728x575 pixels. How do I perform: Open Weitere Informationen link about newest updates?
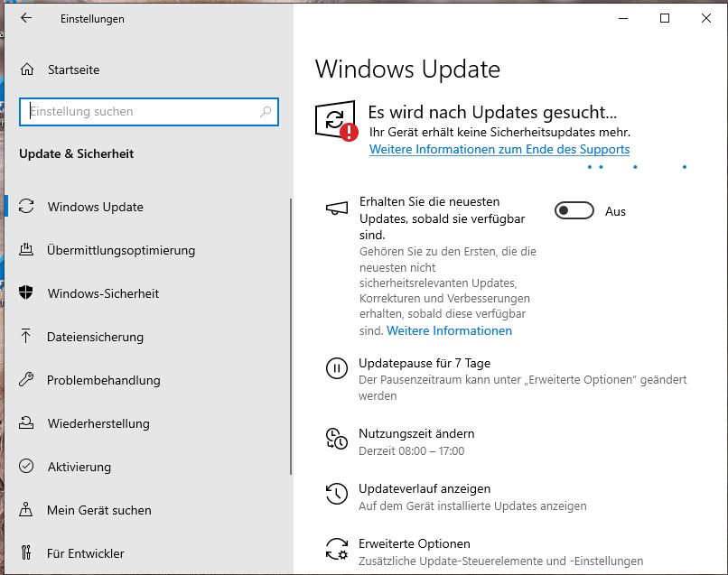450,330
